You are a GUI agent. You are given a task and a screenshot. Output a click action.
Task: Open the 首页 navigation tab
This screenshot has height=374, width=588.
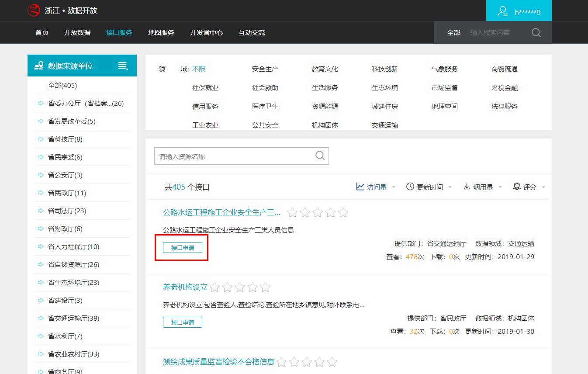point(42,33)
